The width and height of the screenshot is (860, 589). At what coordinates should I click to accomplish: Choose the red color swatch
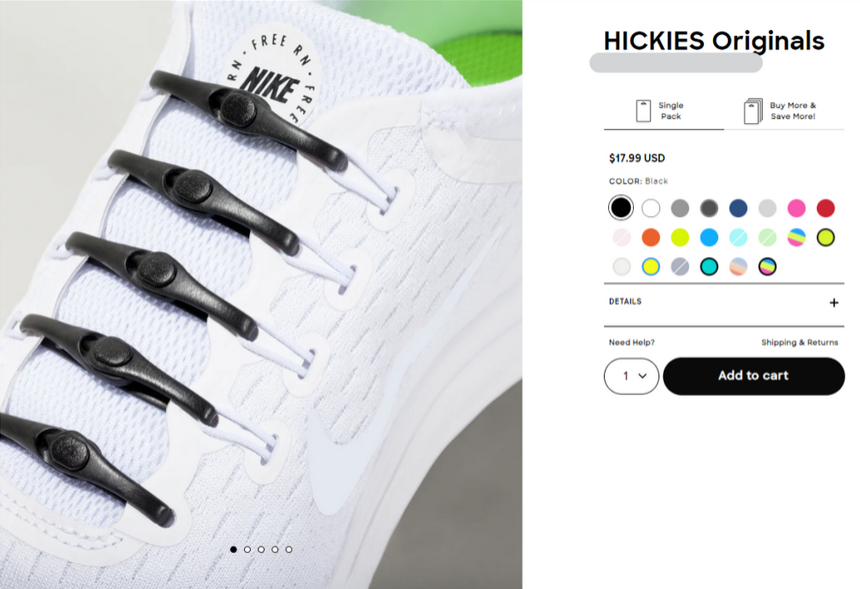pyautogui.click(x=825, y=208)
